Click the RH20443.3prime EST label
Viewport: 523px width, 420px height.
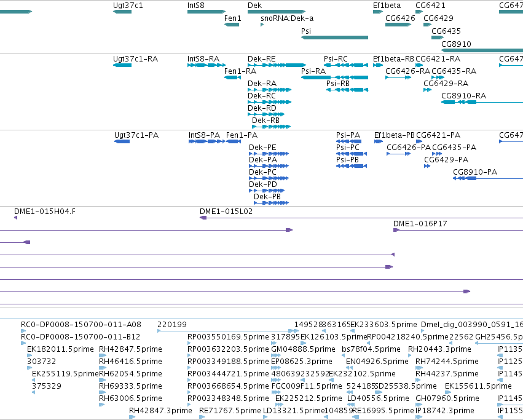tap(440, 349)
